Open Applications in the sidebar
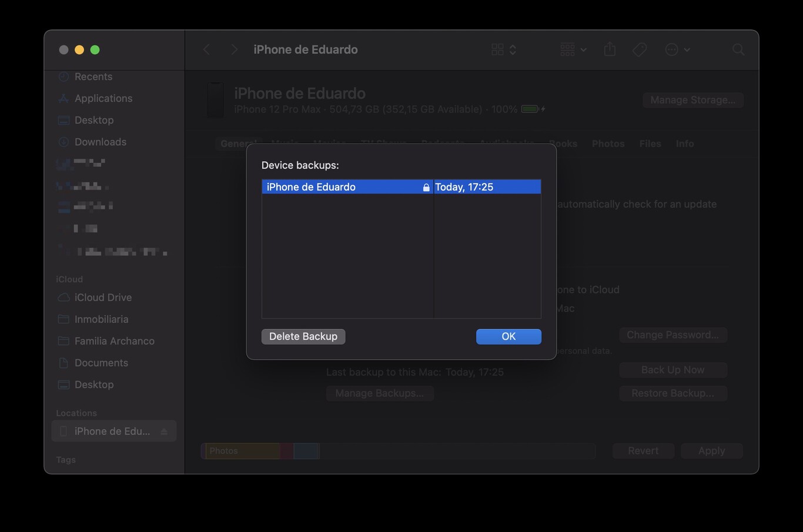The height and width of the screenshot is (532, 803). (103, 98)
